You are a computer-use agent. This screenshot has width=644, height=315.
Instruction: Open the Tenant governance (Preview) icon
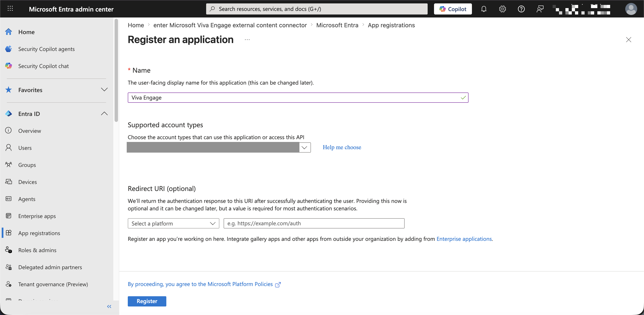point(9,284)
